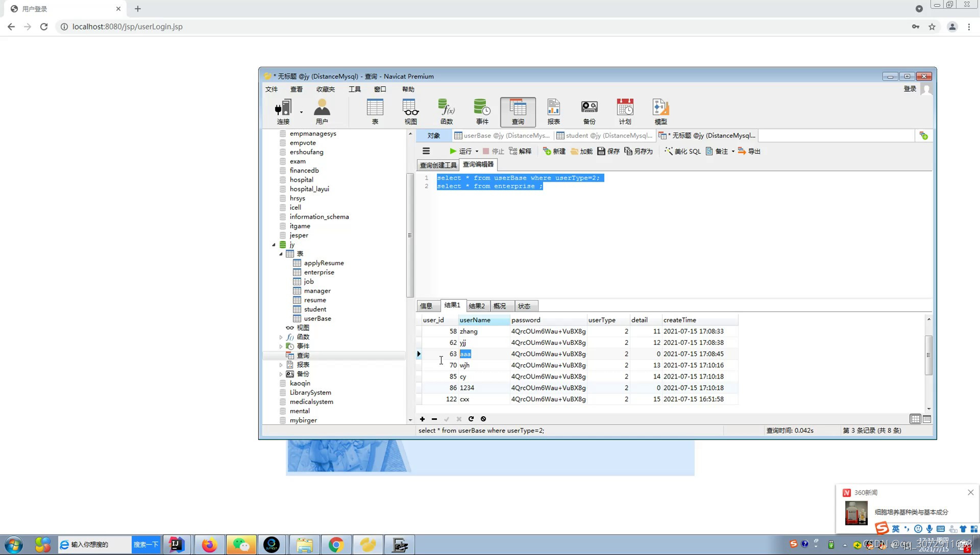Viewport: 980px width, 555px height.
Task: Open the student @jy tab
Action: (604, 136)
